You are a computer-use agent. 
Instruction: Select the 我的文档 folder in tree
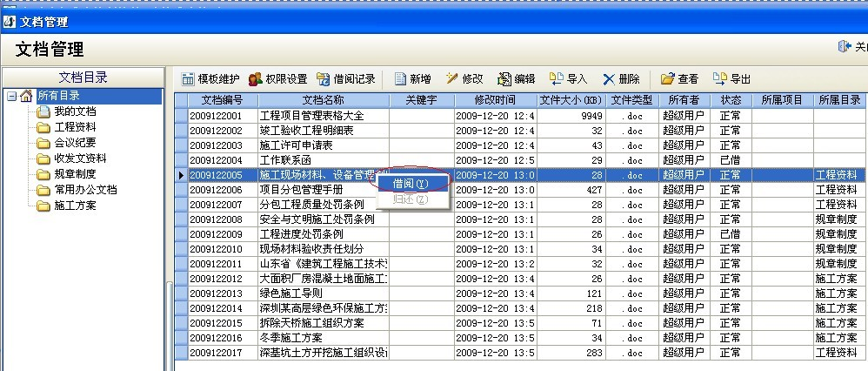coord(75,111)
